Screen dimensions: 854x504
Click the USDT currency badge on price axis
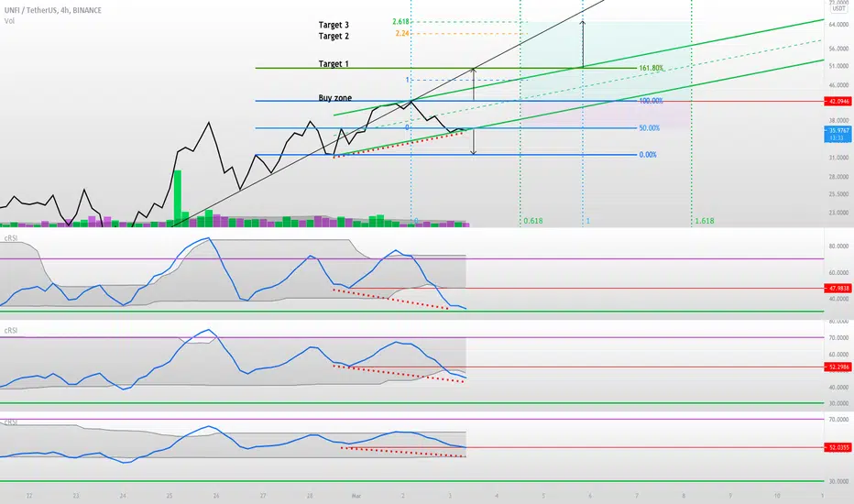coord(838,9)
